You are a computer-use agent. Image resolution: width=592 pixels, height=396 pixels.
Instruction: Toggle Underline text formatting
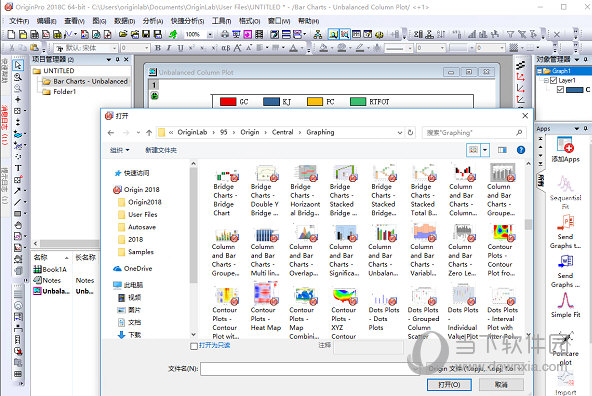click(180, 48)
